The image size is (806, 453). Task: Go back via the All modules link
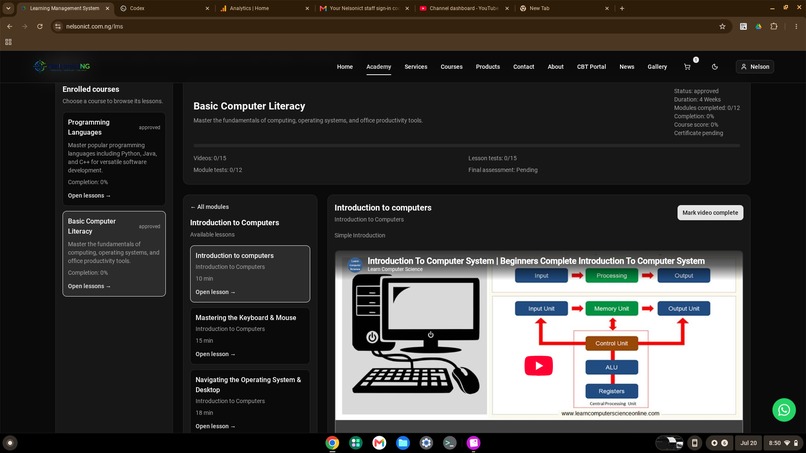(x=209, y=207)
